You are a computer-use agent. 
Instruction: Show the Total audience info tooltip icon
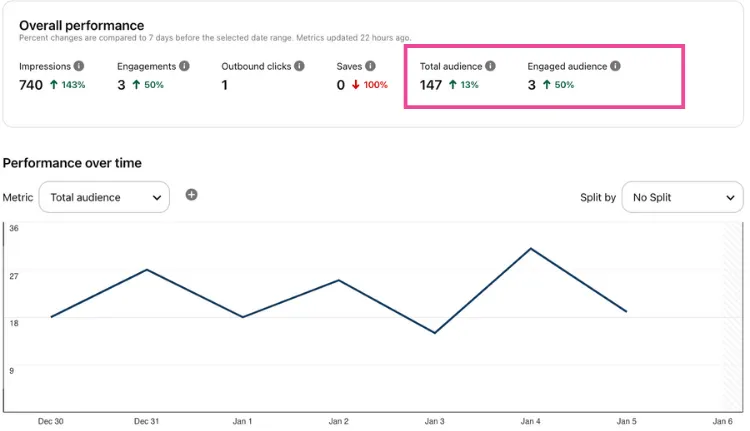click(x=490, y=66)
